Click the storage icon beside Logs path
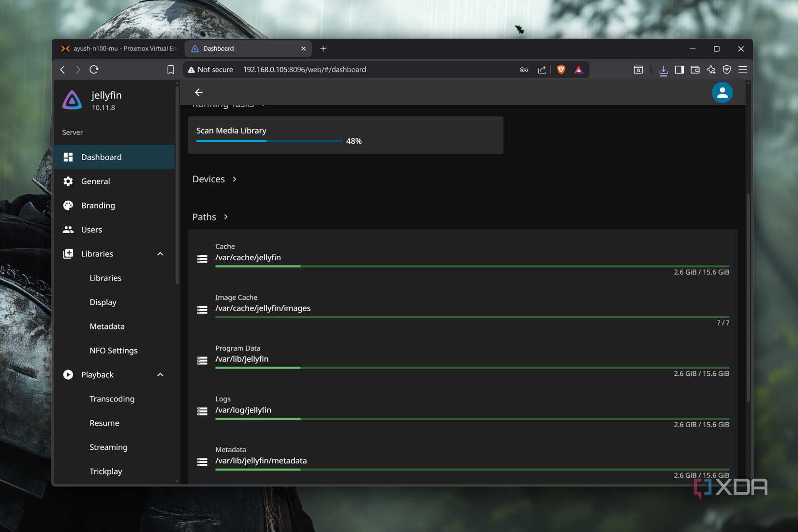This screenshot has width=798, height=532. click(x=202, y=411)
